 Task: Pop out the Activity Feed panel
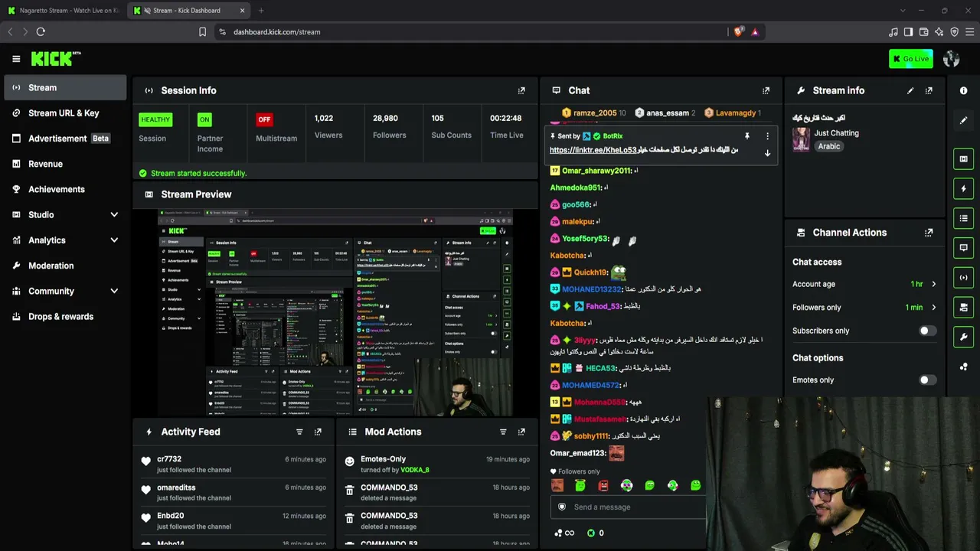click(x=318, y=432)
